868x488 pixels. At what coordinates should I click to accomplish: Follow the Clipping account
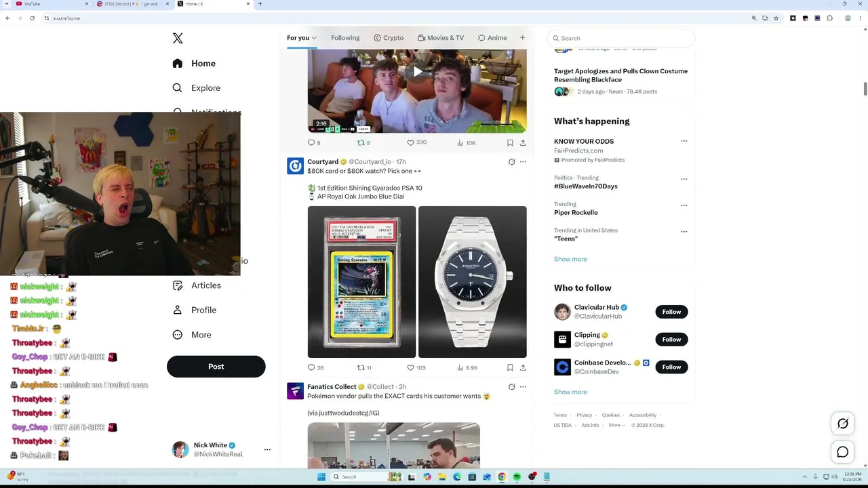[671, 340]
